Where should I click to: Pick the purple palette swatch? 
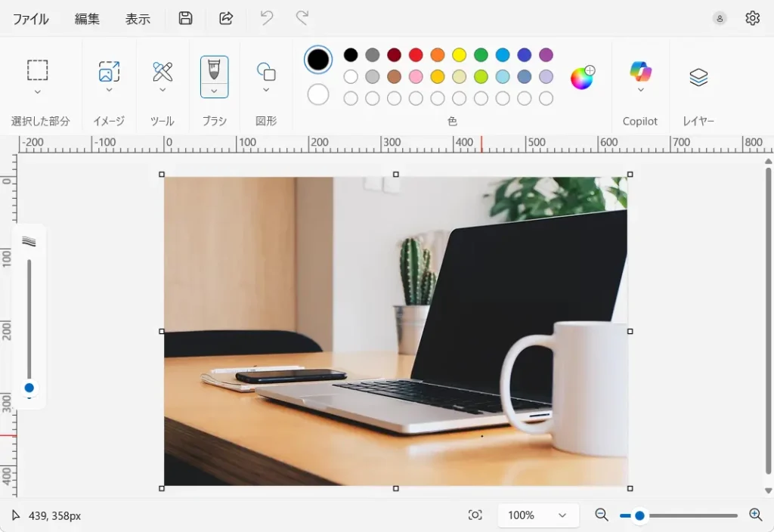tap(546, 54)
